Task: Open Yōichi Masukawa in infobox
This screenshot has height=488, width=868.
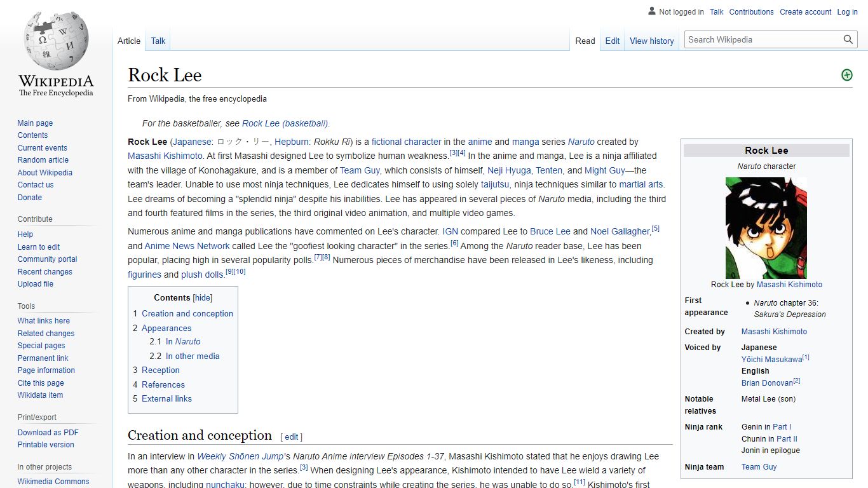Action: pos(771,360)
